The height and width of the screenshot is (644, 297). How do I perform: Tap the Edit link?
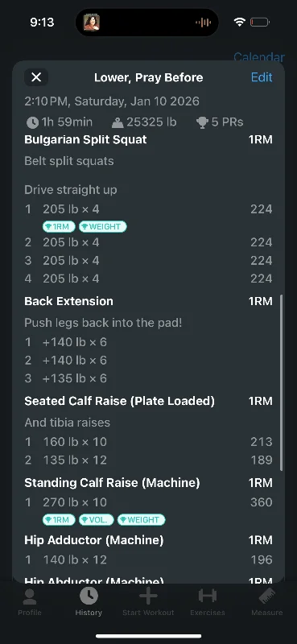262,77
